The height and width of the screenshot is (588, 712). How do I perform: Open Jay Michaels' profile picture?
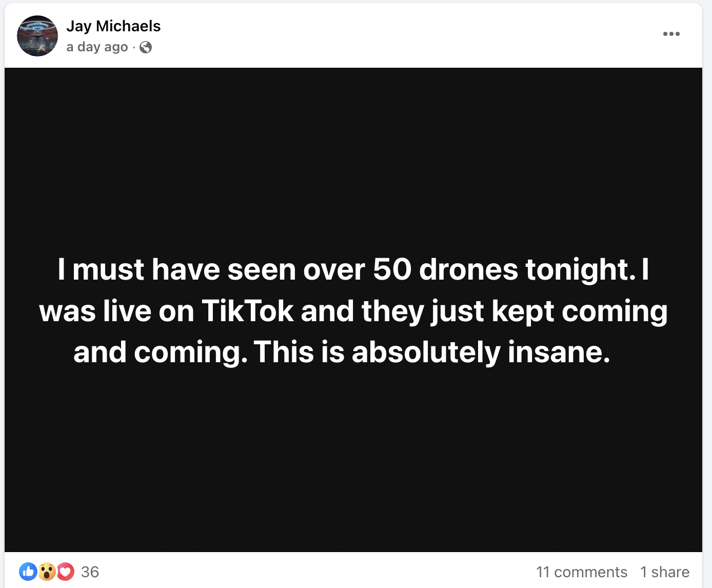click(x=37, y=36)
